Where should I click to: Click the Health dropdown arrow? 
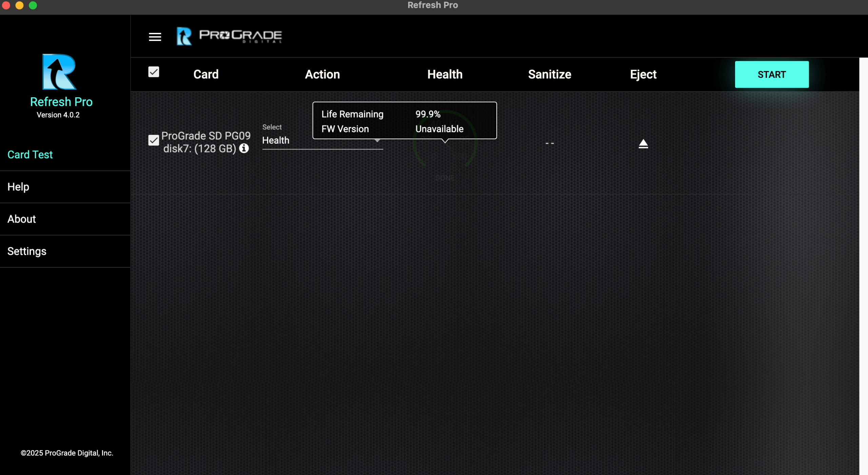point(377,141)
